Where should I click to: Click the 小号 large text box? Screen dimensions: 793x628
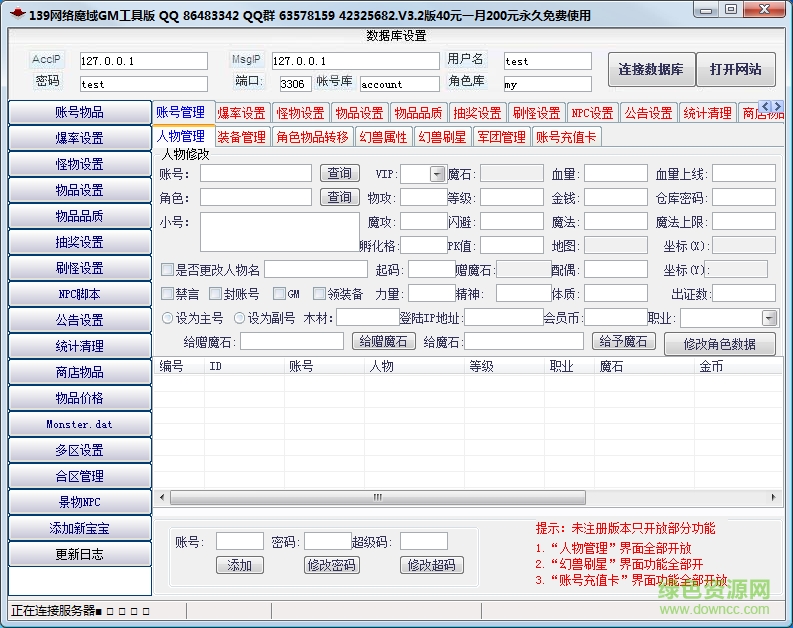click(280, 232)
